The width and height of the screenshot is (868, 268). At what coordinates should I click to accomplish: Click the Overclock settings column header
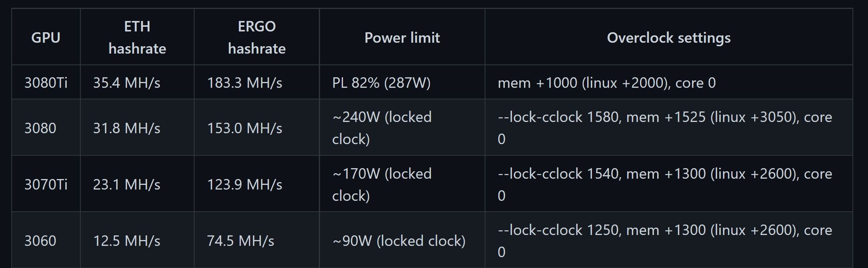(x=668, y=38)
